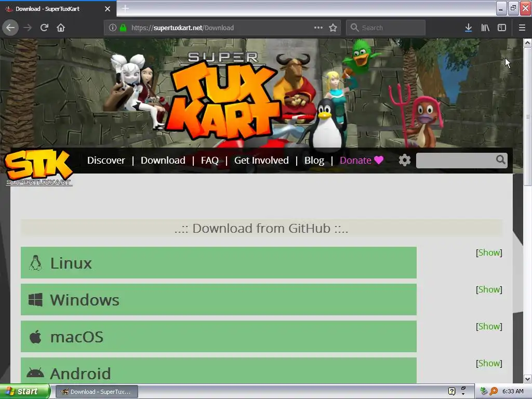Click the green secure-connection padlock

[123, 28]
